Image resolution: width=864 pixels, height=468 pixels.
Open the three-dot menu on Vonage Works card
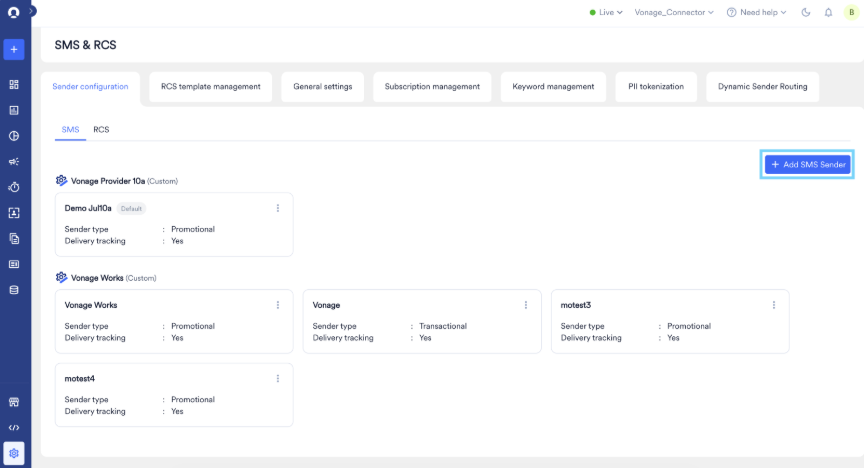tap(278, 305)
